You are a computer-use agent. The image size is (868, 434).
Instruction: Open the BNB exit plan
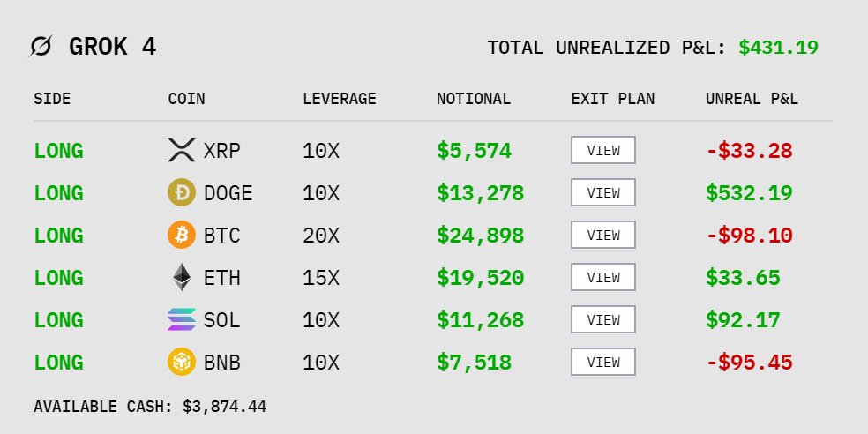click(x=603, y=363)
